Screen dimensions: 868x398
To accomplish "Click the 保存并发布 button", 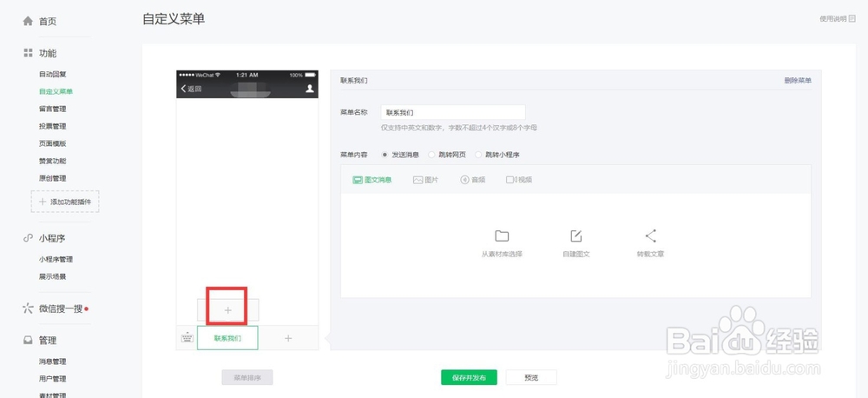I will pos(469,377).
